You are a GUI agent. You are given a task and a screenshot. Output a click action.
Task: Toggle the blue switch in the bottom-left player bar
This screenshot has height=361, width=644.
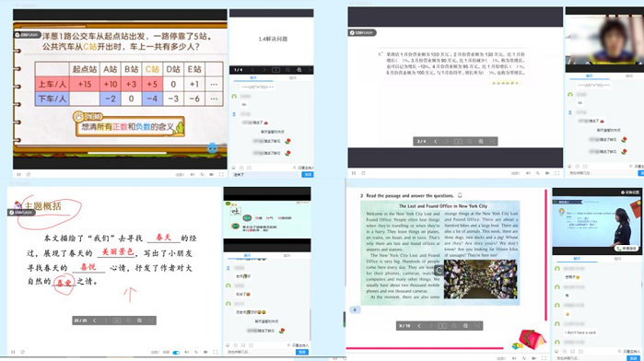(176, 353)
